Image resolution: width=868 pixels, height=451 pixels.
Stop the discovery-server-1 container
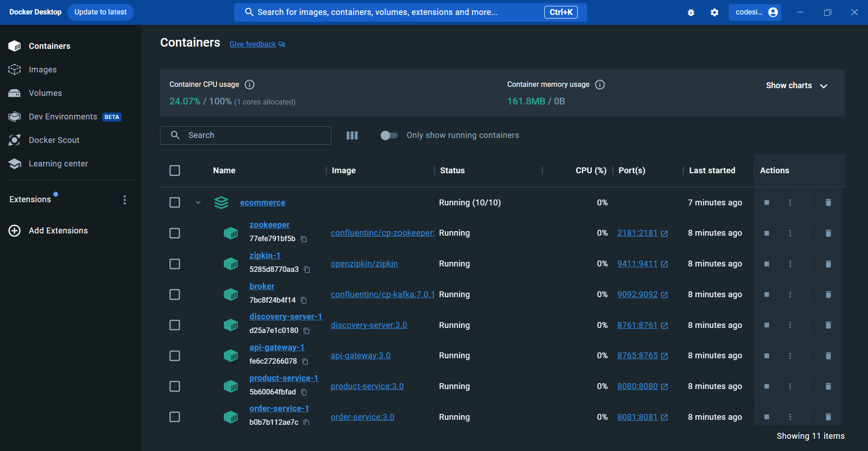(767, 325)
